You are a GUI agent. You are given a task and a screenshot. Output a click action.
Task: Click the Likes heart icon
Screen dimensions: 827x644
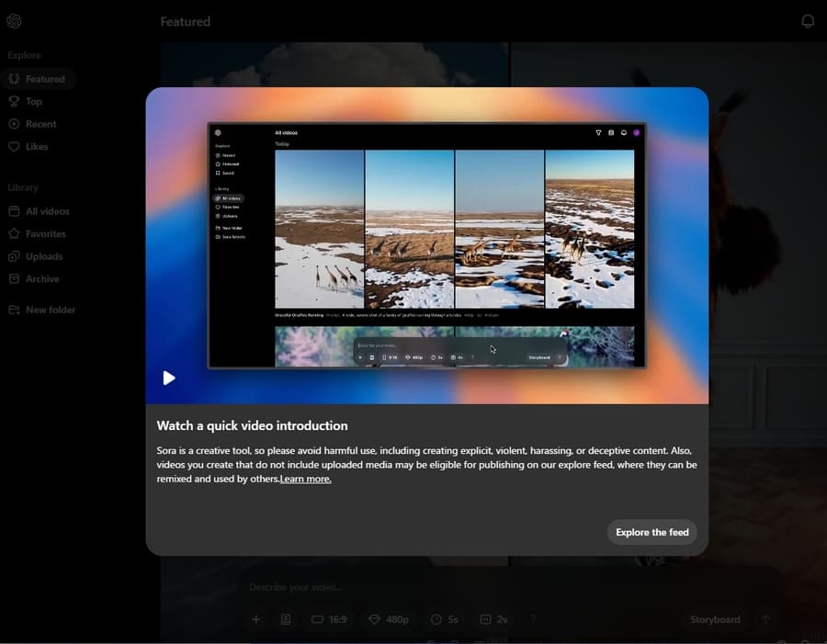pyautogui.click(x=14, y=147)
